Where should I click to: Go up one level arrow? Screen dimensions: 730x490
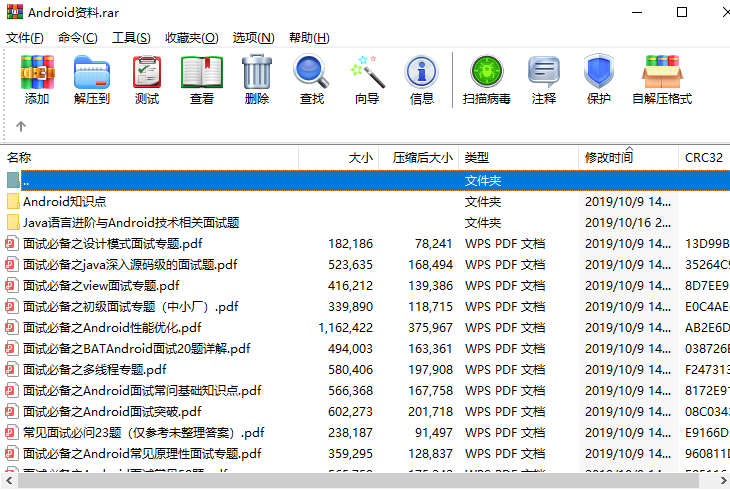click(20, 126)
